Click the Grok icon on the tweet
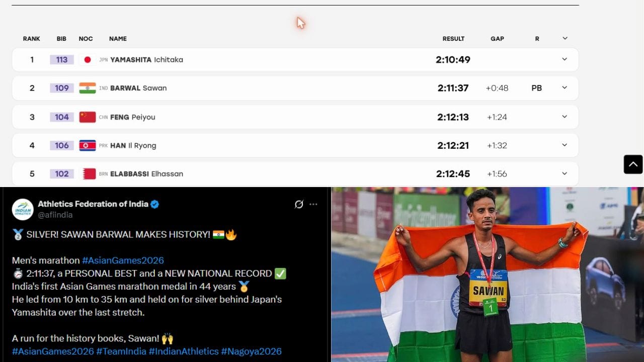The width and height of the screenshot is (644, 362). coord(299,204)
